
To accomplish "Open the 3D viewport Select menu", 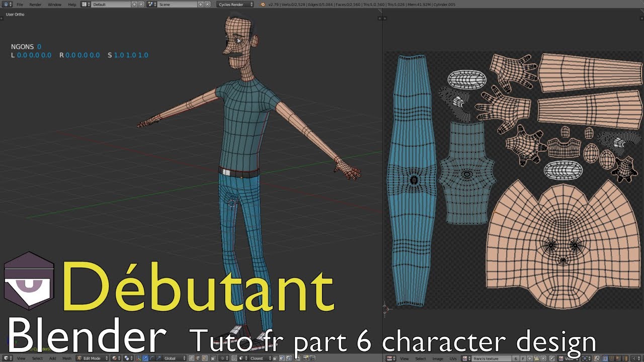I will 37,358.
